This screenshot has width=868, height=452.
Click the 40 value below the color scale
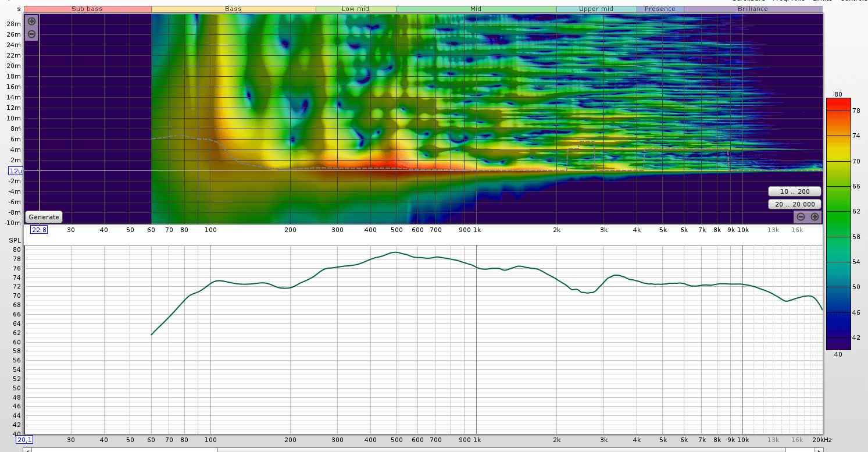click(838, 354)
